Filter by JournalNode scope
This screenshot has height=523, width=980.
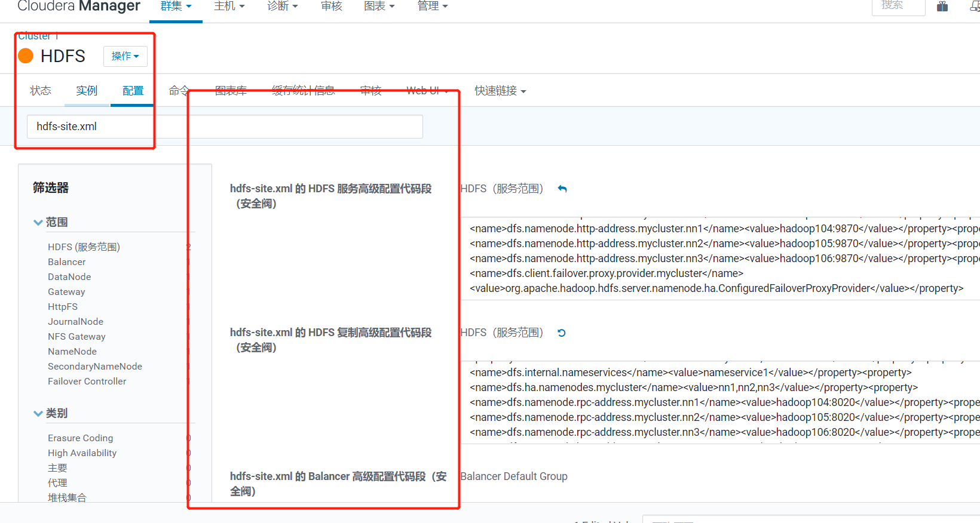(75, 322)
